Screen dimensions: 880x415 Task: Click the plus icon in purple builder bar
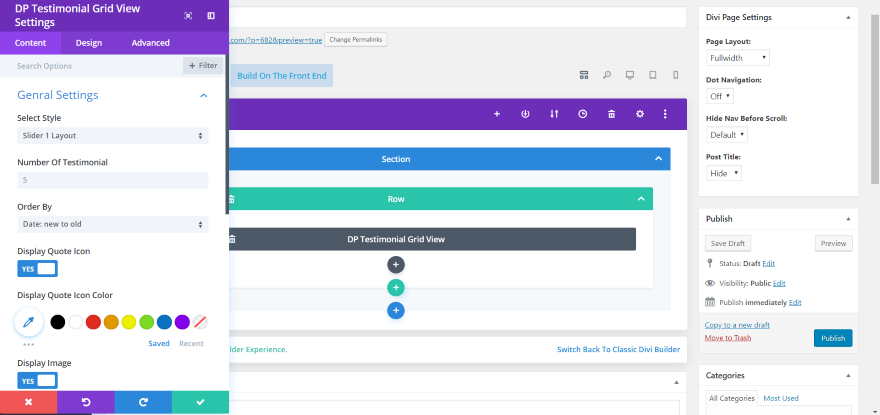click(497, 114)
